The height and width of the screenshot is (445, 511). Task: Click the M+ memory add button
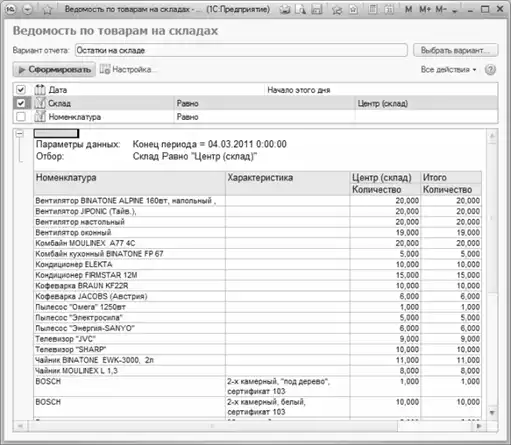(425, 9)
